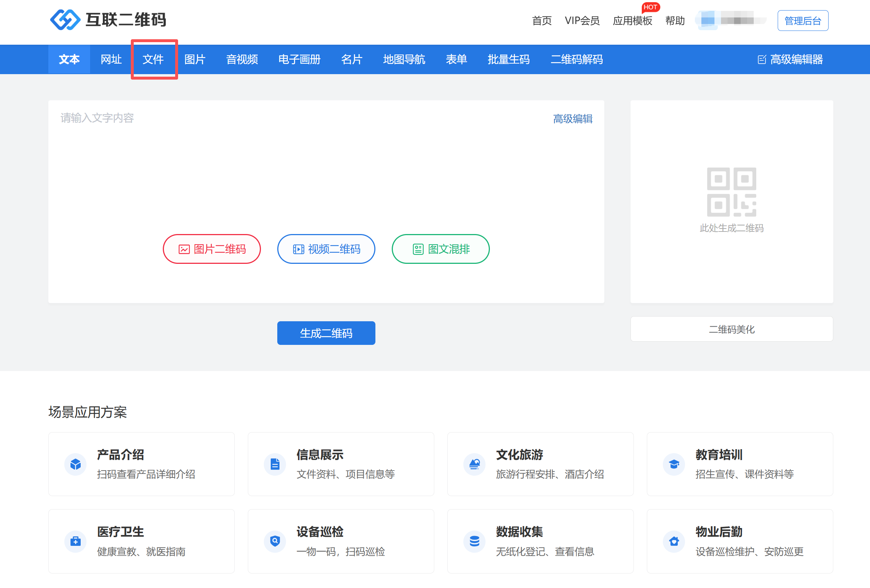Open the 高级编辑 link
This screenshot has width=870, height=588.
pos(572,118)
